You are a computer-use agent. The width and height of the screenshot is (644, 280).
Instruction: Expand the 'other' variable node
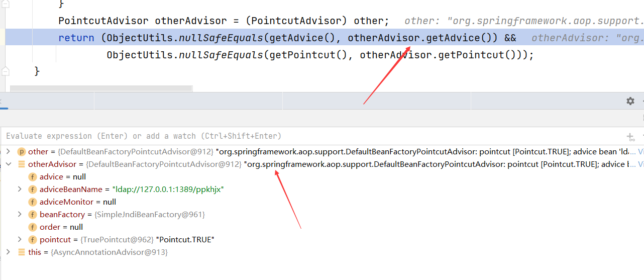click(x=8, y=151)
